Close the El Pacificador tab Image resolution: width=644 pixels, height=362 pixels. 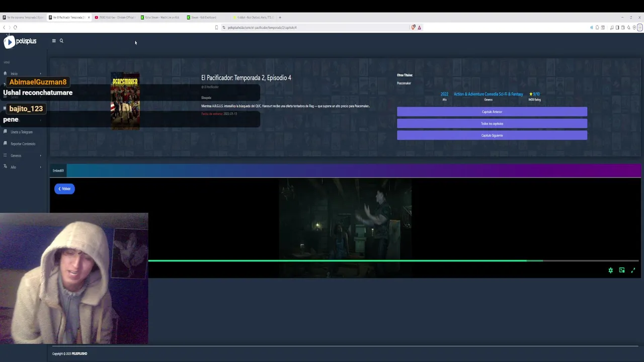[x=89, y=18]
